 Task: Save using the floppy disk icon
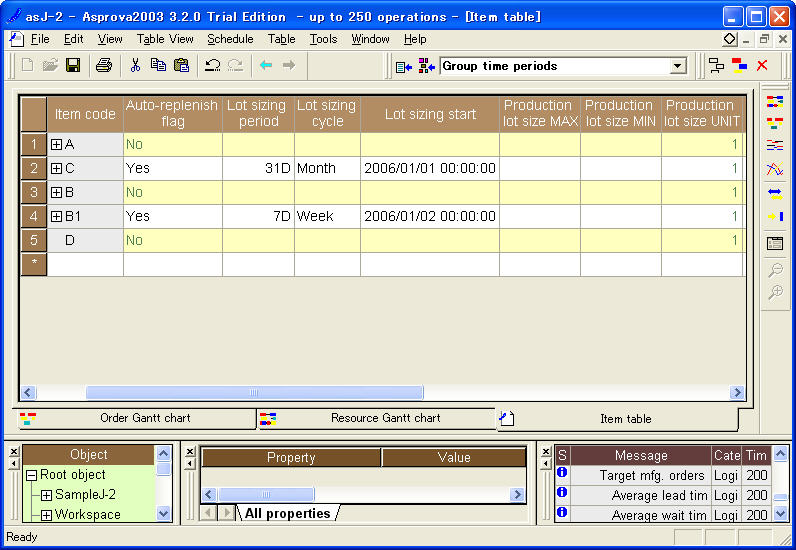[x=73, y=66]
